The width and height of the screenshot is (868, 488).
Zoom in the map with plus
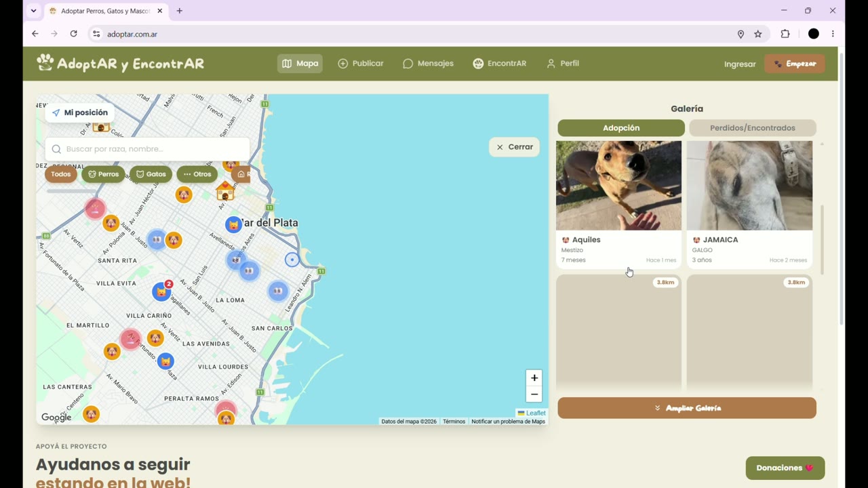point(534,378)
